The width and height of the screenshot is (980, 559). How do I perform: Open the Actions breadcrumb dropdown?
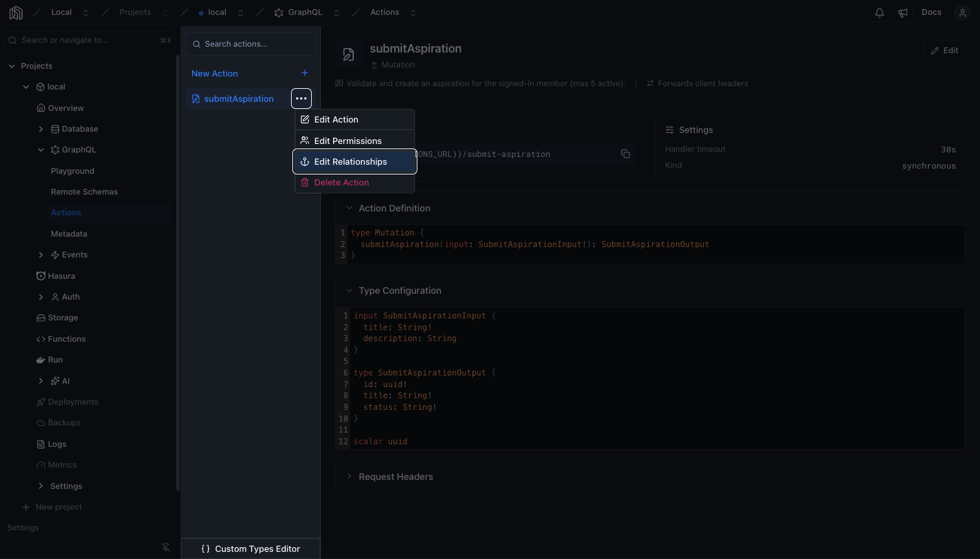tap(413, 12)
